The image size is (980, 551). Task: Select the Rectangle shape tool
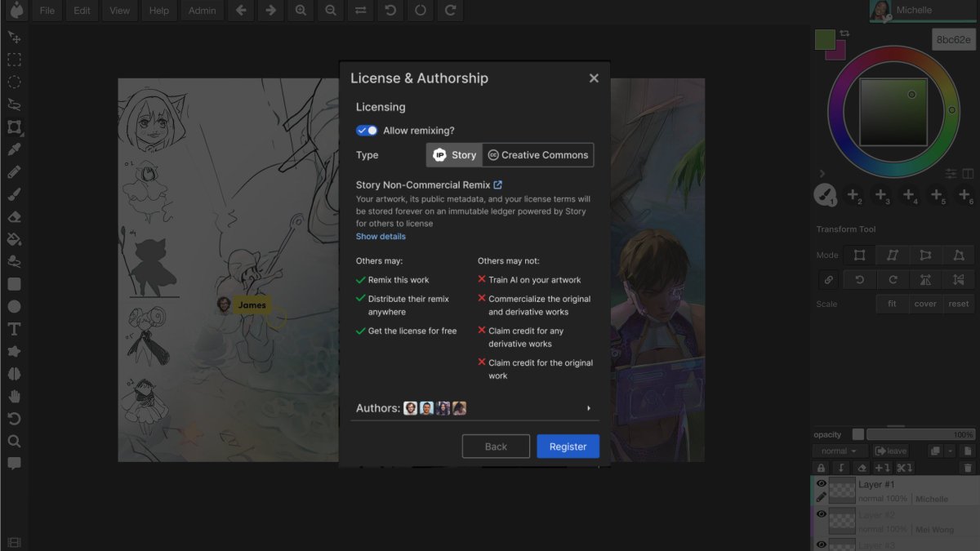coord(14,284)
